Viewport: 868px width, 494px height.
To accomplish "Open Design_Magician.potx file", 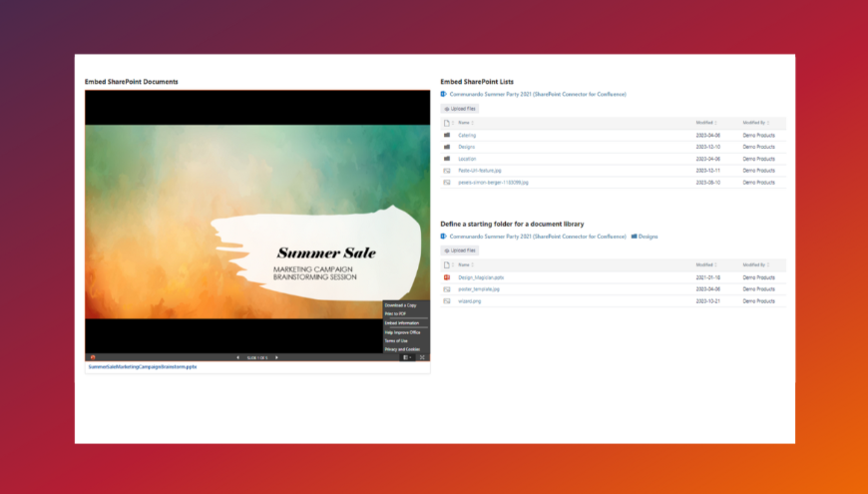I will [481, 277].
